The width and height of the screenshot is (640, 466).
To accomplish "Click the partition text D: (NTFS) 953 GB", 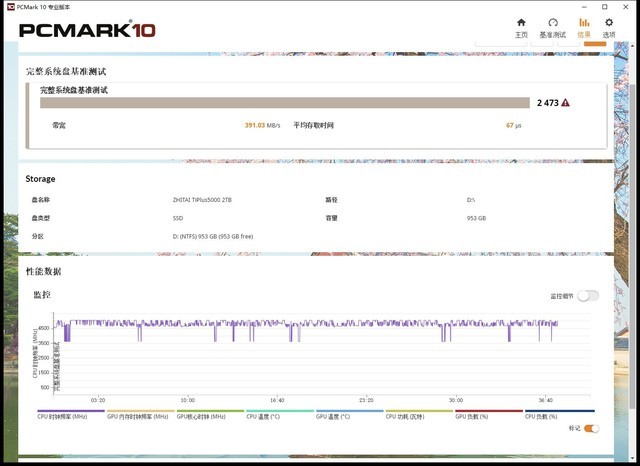I will point(213,236).
